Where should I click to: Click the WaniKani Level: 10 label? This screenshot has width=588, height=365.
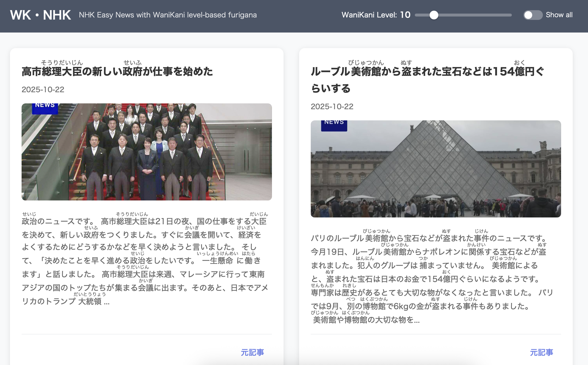376,15
